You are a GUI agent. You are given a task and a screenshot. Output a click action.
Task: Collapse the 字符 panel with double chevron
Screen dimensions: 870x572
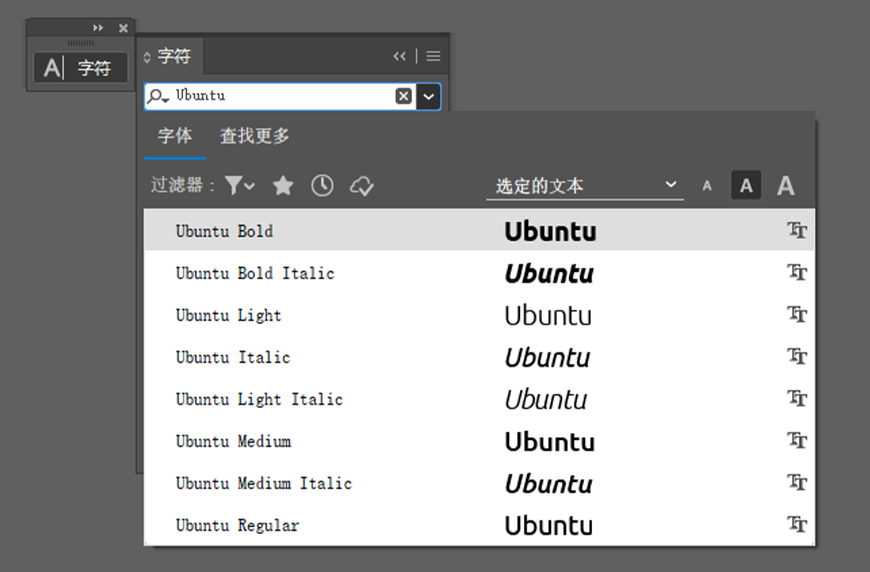[x=399, y=56]
